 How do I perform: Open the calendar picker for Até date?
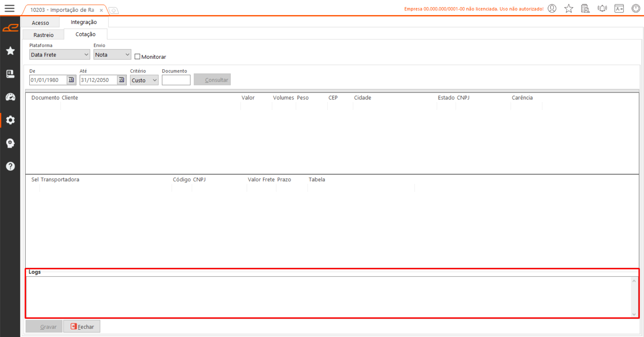coord(121,80)
